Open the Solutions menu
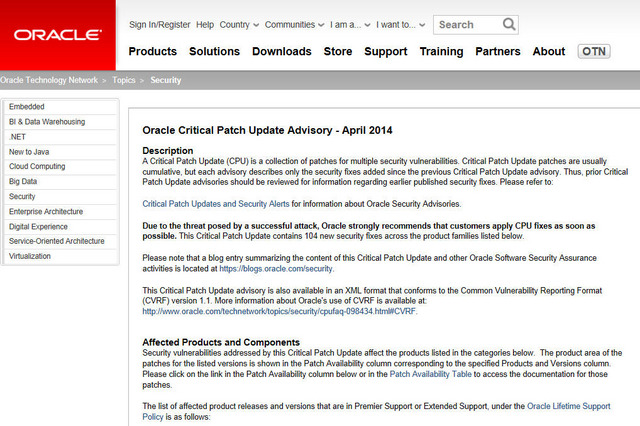The image size is (640, 426). tap(214, 51)
